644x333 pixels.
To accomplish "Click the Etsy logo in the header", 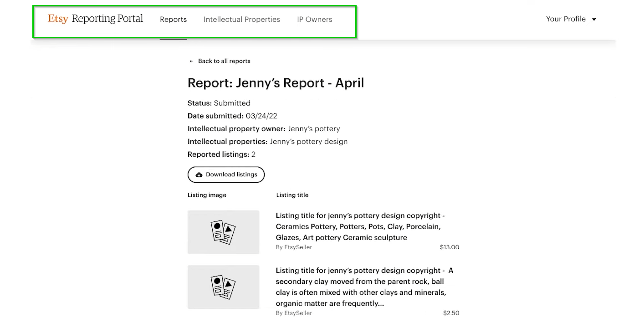I will click(x=58, y=19).
